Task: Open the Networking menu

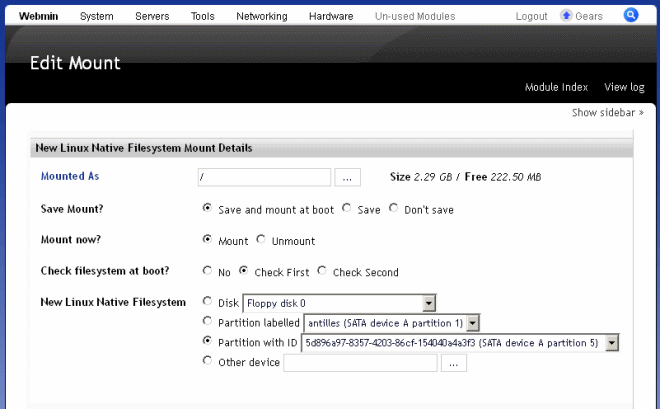Action: click(x=262, y=16)
